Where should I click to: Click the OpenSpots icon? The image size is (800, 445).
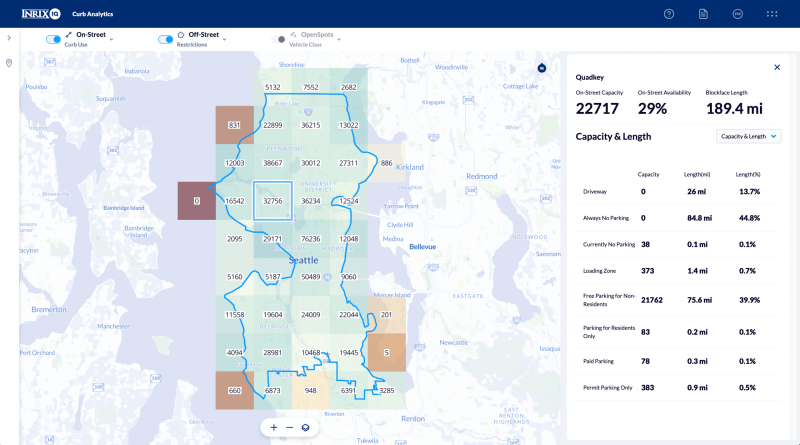click(293, 35)
